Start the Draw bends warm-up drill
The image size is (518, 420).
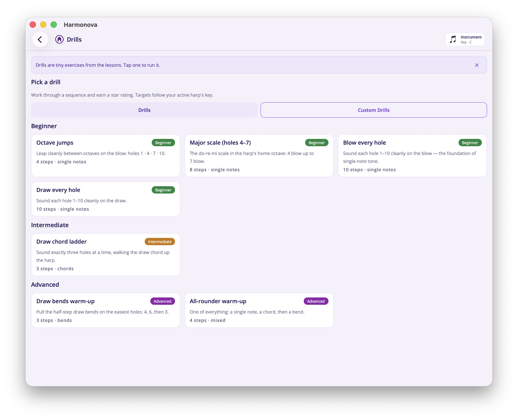(x=106, y=310)
